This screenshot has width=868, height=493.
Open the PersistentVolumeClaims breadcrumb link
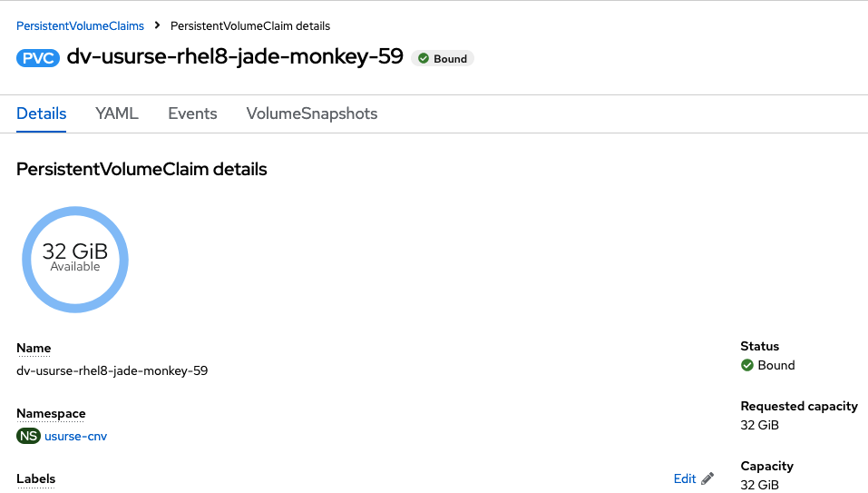(x=80, y=25)
